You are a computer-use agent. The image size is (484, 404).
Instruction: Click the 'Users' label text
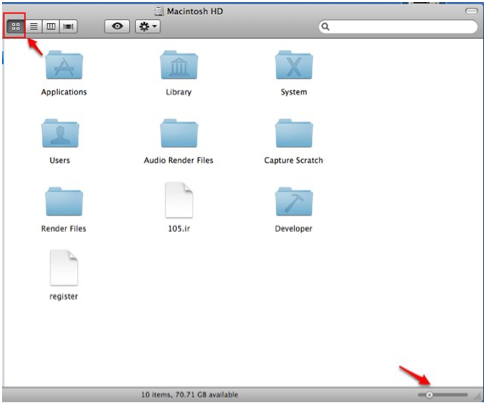pyautogui.click(x=60, y=160)
